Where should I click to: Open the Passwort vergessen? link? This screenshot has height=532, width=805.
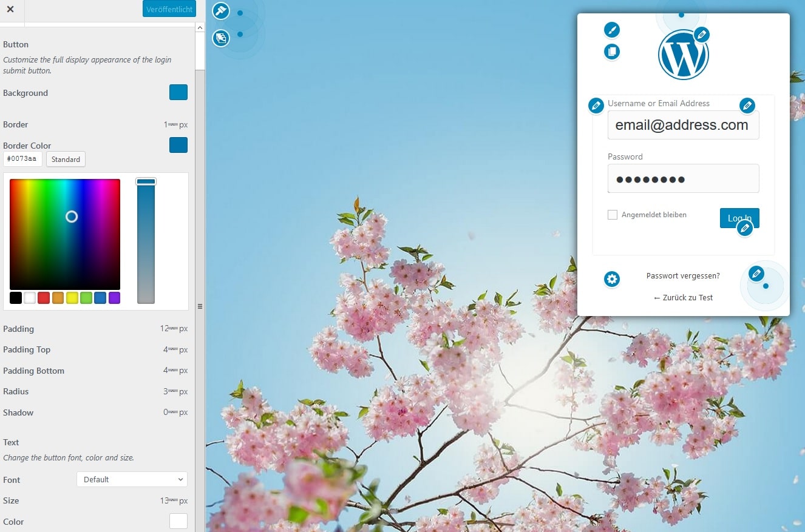[683, 275]
